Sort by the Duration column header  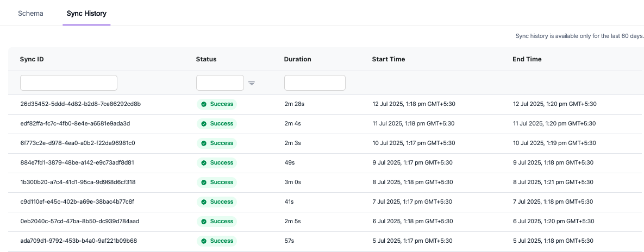tap(297, 59)
